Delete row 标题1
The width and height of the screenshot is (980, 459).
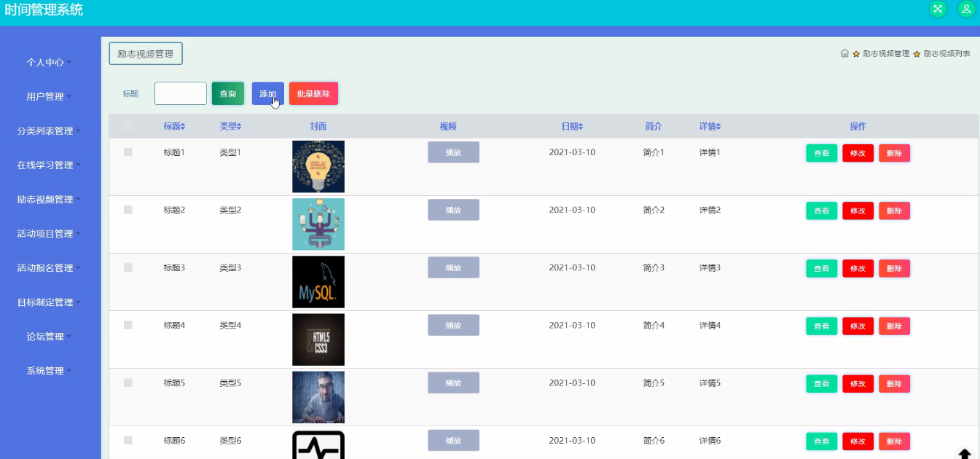pyautogui.click(x=894, y=153)
